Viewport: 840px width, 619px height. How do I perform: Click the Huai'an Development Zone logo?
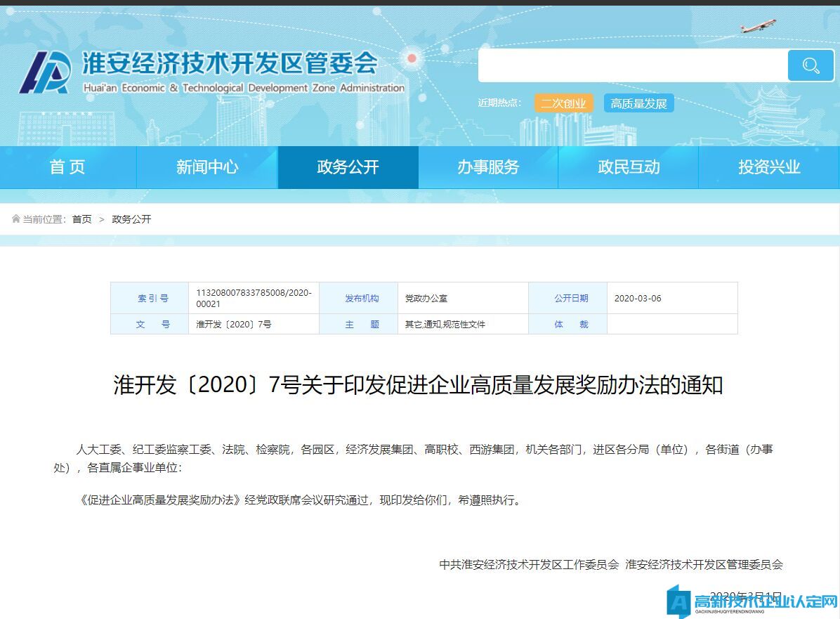(46, 72)
